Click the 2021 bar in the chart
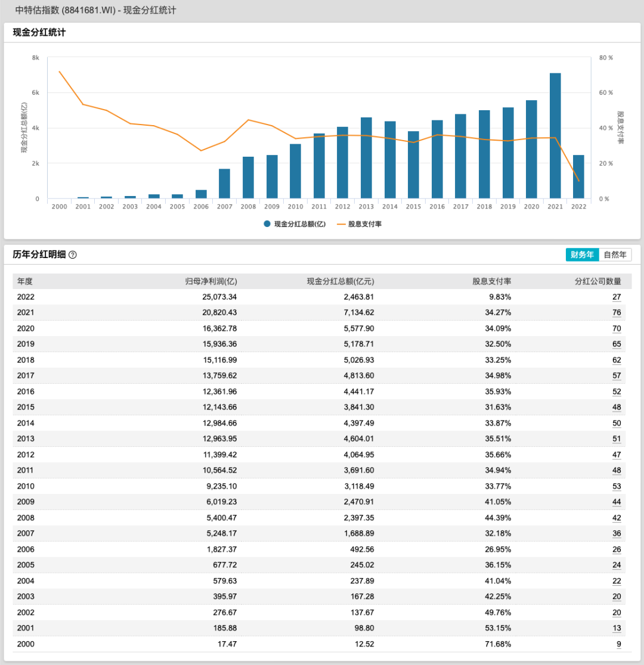 (555, 136)
